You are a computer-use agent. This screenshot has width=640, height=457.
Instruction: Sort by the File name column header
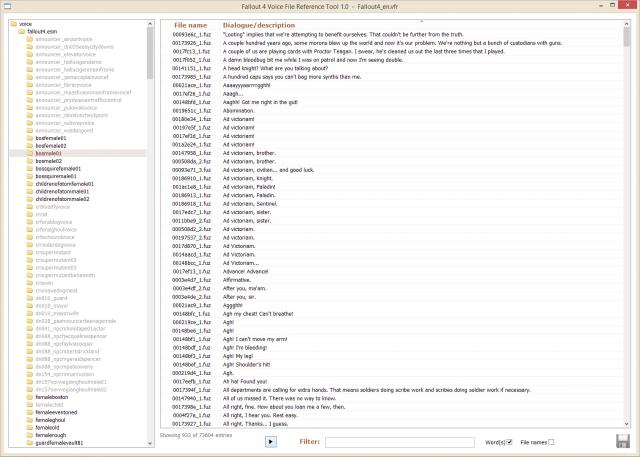coord(191,25)
